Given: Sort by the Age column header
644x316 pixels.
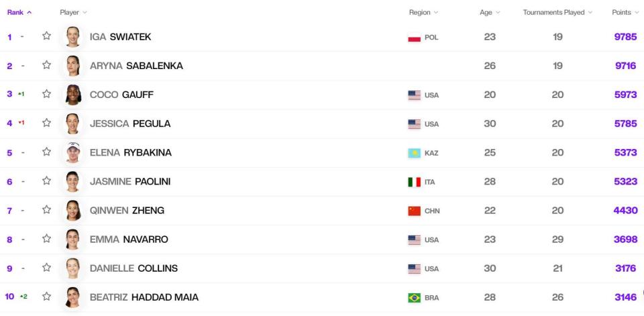Looking at the screenshot, I should point(490,12).
